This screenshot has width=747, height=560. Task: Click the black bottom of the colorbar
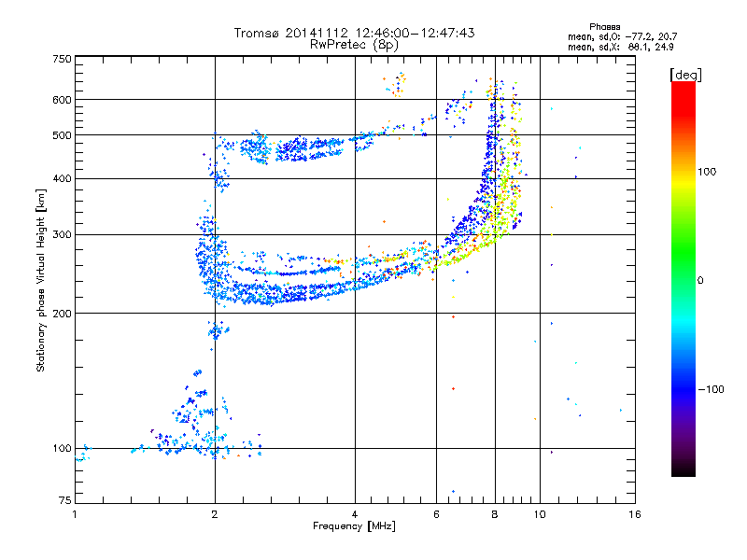(x=684, y=469)
